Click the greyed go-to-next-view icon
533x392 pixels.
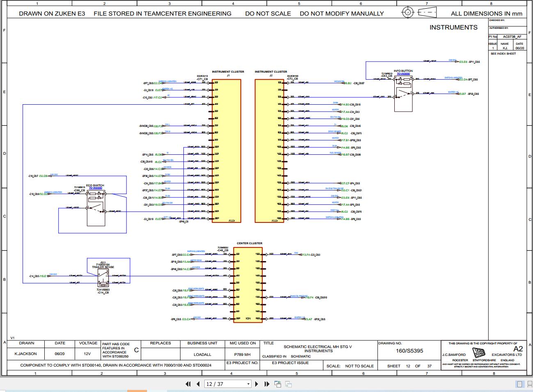[x=288, y=384]
